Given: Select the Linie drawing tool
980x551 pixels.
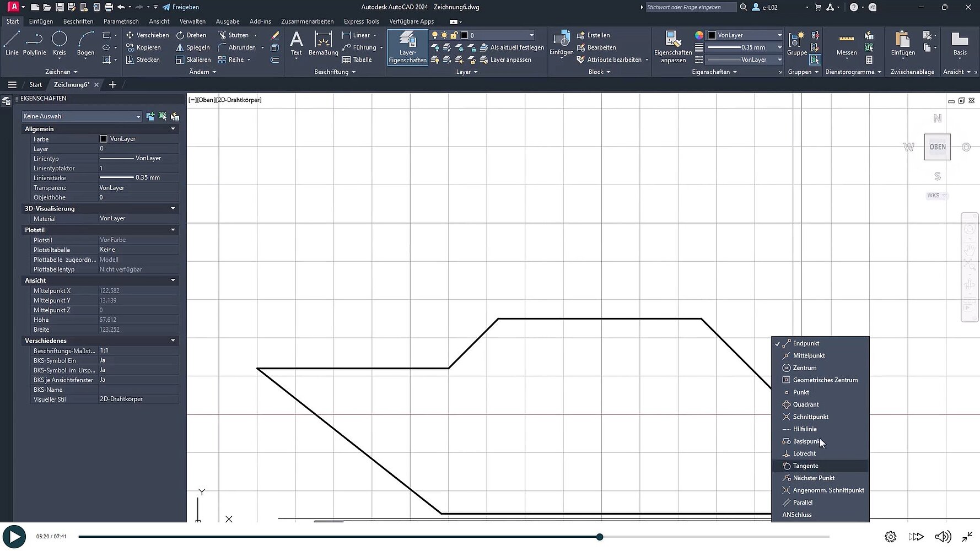Looking at the screenshot, I should click(12, 43).
